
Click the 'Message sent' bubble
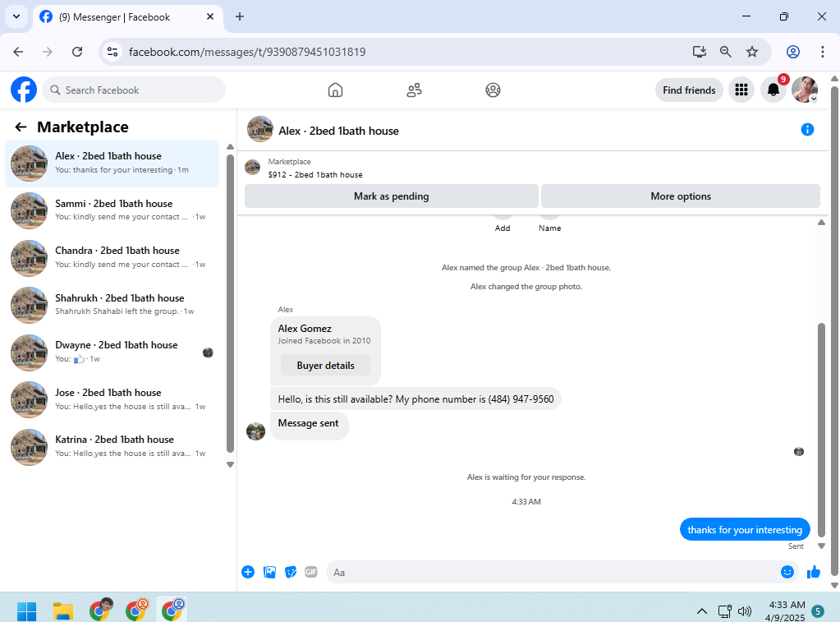pyautogui.click(x=309, y=426)
